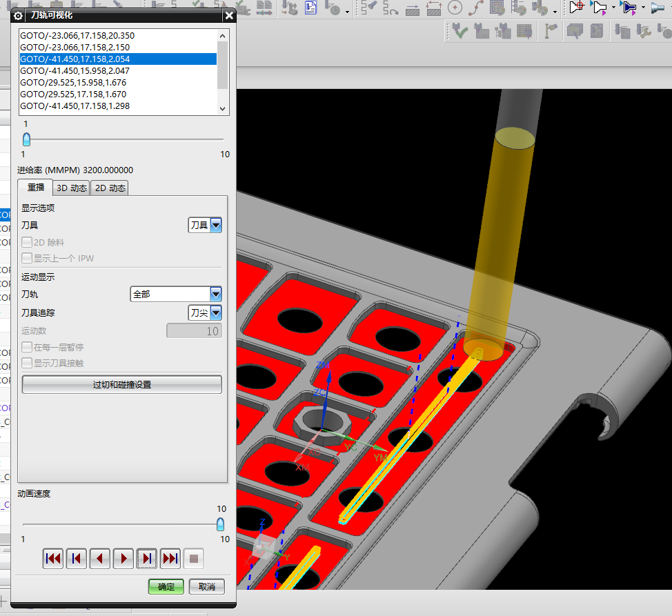The width and height of the screenshot is (672, 616).
Task: Click the GOTO list scroll down arrow
Action: pyautogui.click(x=222, y=109)
